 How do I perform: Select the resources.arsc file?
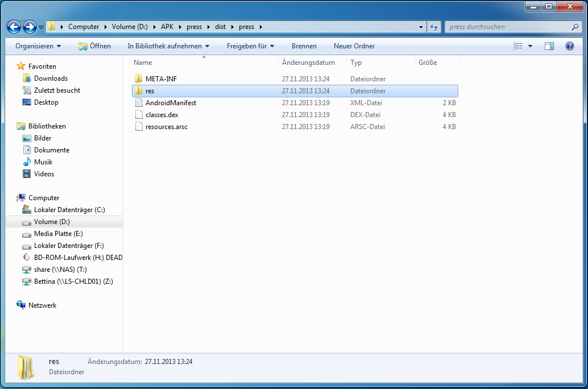[166, 127]
